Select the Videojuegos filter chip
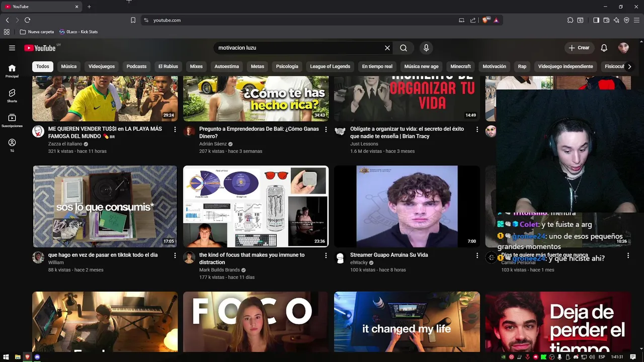Screen dimensions: 644x362 pyautogui.click(x=102, y=66)
